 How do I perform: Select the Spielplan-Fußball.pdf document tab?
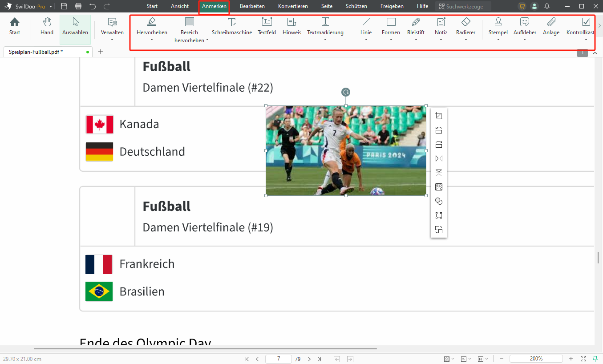[48, 52]
